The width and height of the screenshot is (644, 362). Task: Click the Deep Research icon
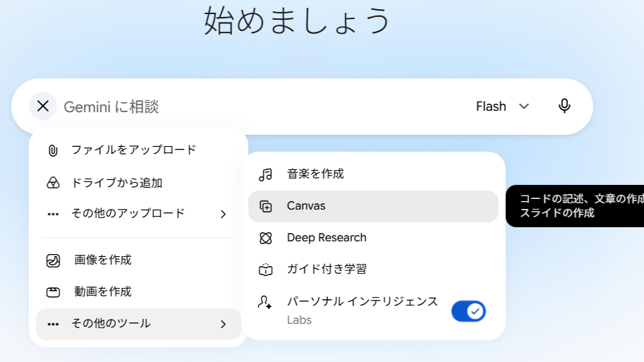tap(265, 238)
